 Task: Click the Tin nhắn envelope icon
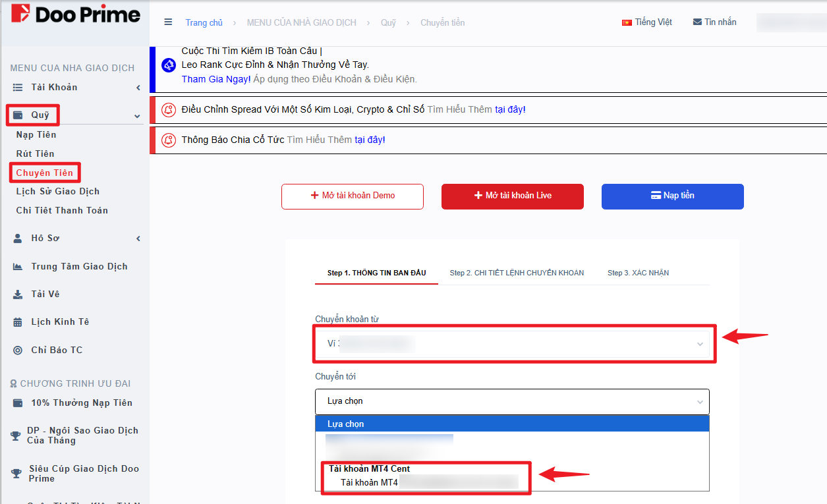tap(697, 22)
